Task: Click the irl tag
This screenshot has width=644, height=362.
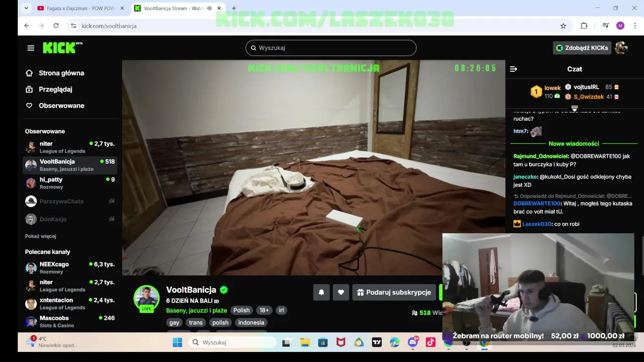Action: click(281, 310)
